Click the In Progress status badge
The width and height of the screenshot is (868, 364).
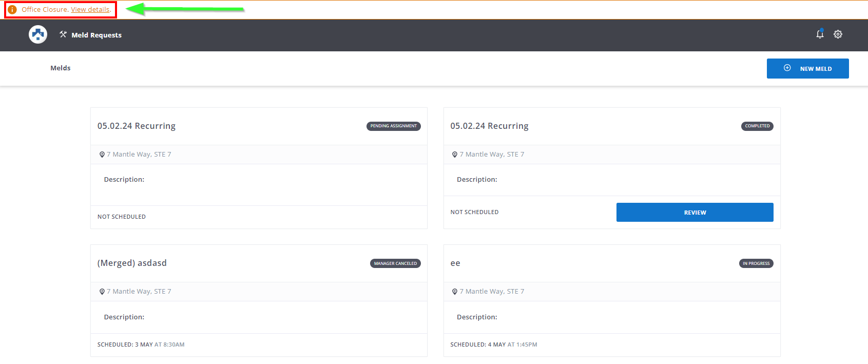(756, 263)
